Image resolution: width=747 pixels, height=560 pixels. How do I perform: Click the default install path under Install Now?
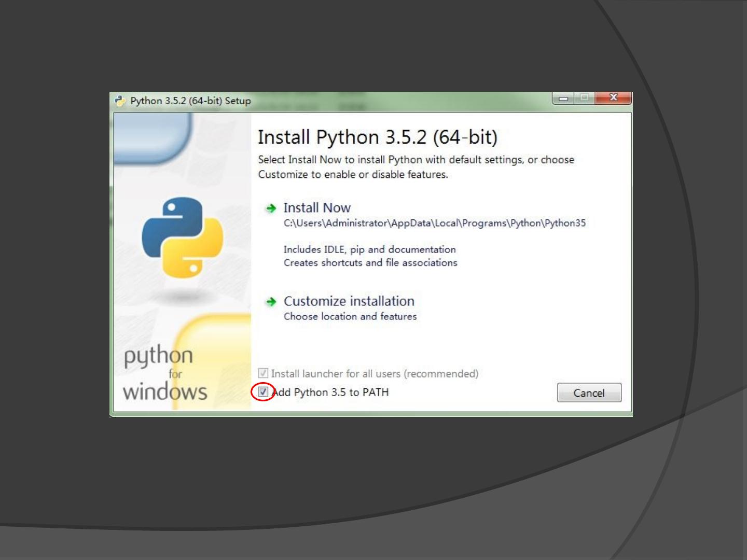click(x=434, y=223)
